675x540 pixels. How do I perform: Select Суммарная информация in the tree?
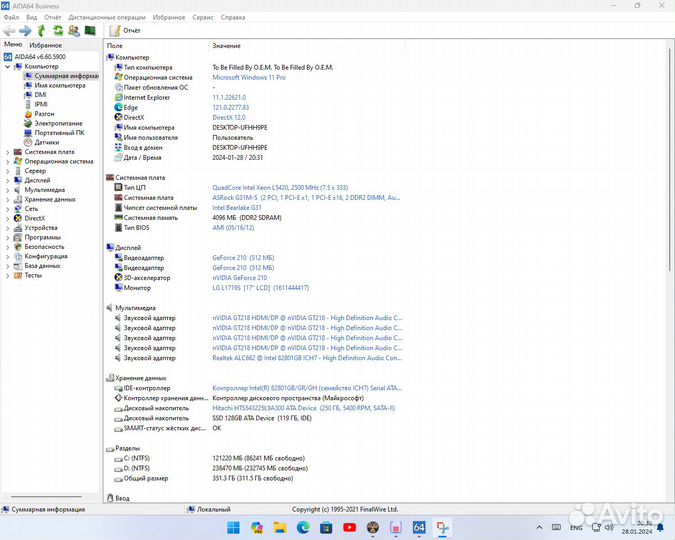(61, 76)
